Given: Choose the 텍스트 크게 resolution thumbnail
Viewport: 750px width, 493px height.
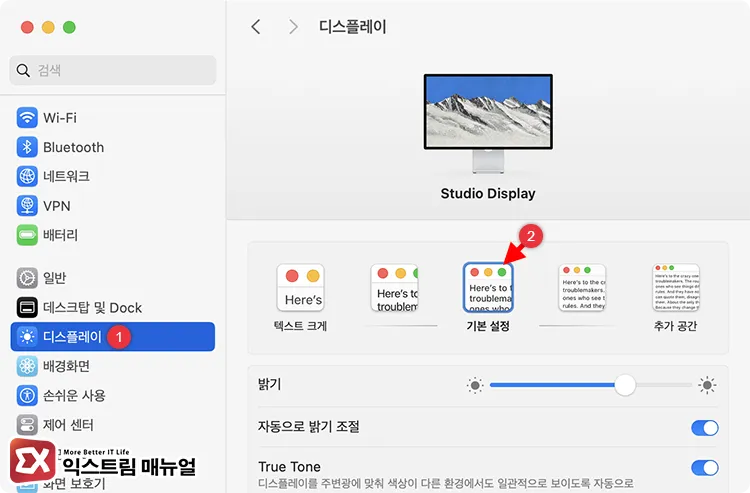Looking at the screenshot, I should coord(300,288).
